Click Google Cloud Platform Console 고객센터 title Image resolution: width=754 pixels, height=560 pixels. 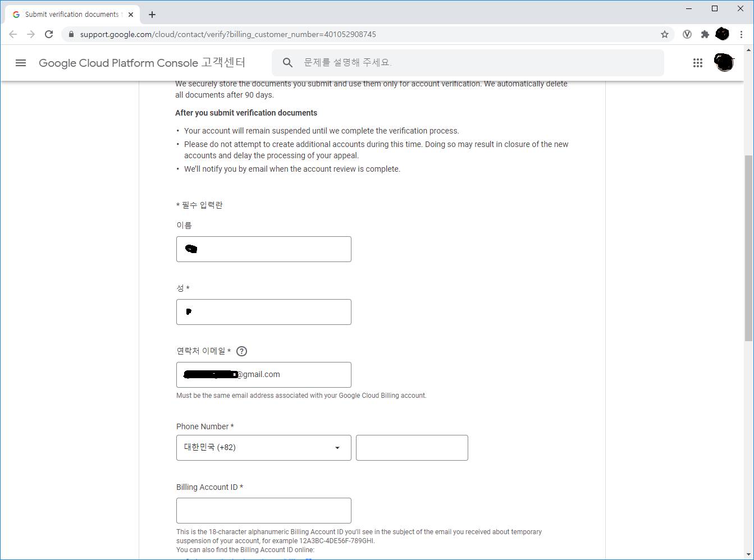click(142, 63)
